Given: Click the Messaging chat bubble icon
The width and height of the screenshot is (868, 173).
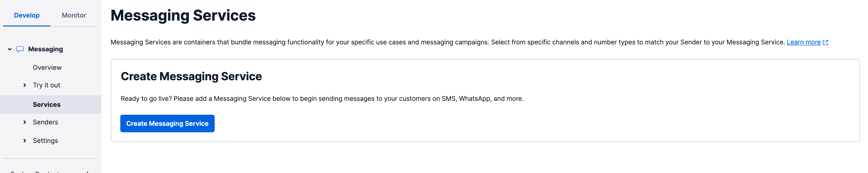Looking at the screenshot, I should (x=20, y=49).
